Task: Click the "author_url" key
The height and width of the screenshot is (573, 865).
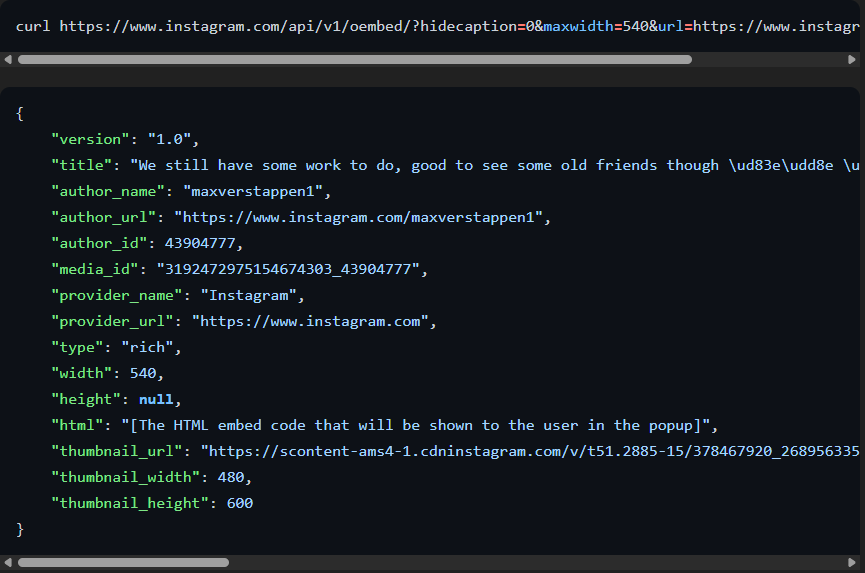Action: [103, 217]
